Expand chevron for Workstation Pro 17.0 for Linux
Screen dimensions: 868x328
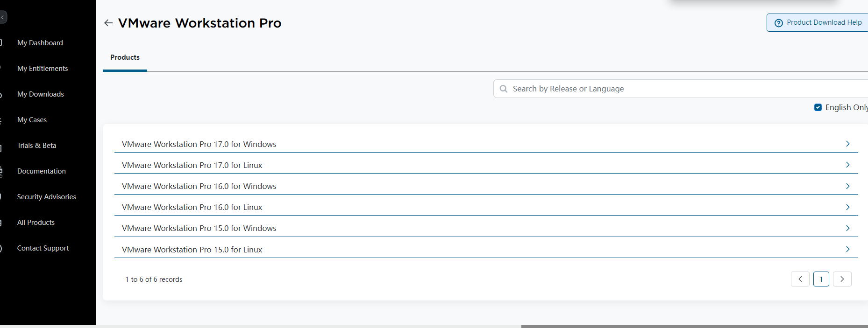tap(847, 165)
